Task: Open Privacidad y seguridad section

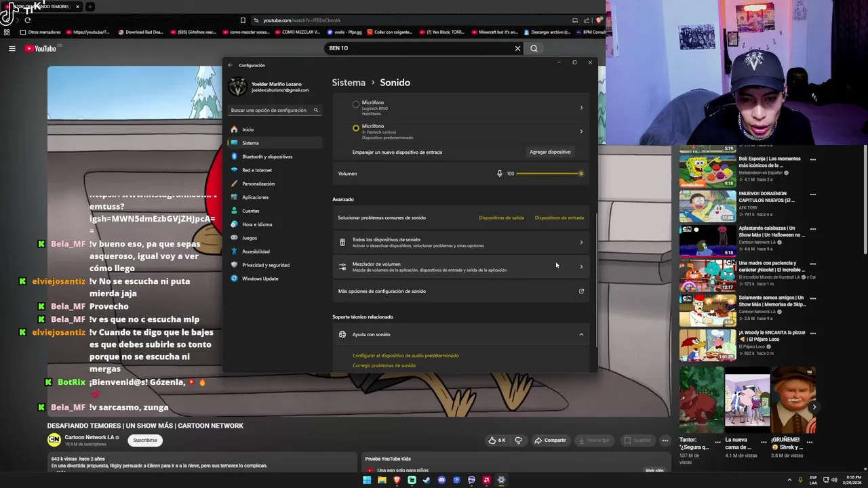Action: coord(275,265)
